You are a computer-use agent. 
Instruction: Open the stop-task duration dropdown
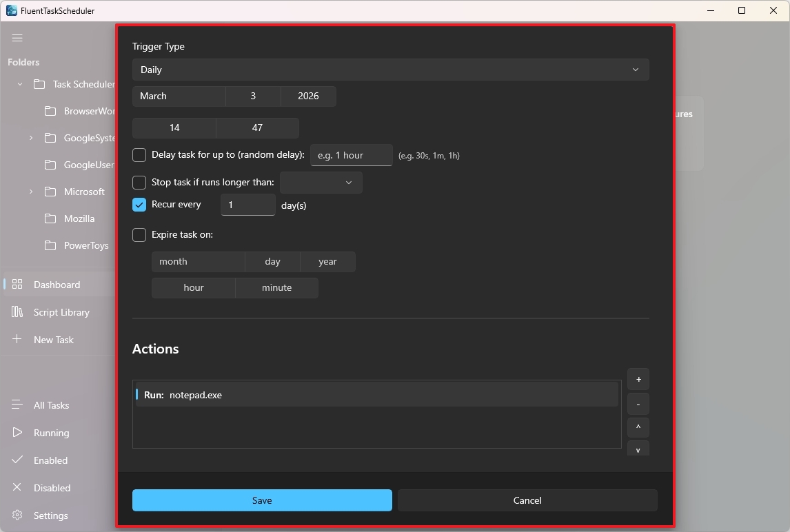click(x=320, y=183)
